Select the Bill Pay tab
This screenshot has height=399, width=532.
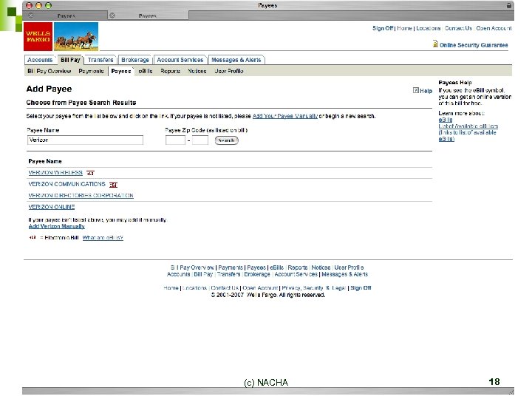pyautogui.click(x=70, y=60)
